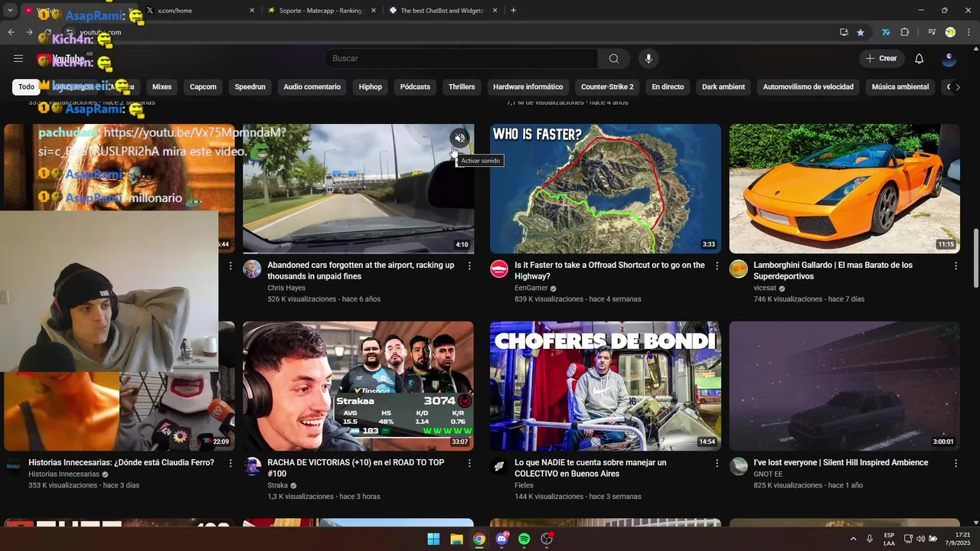Switch to the x.com/home tab

198,11
